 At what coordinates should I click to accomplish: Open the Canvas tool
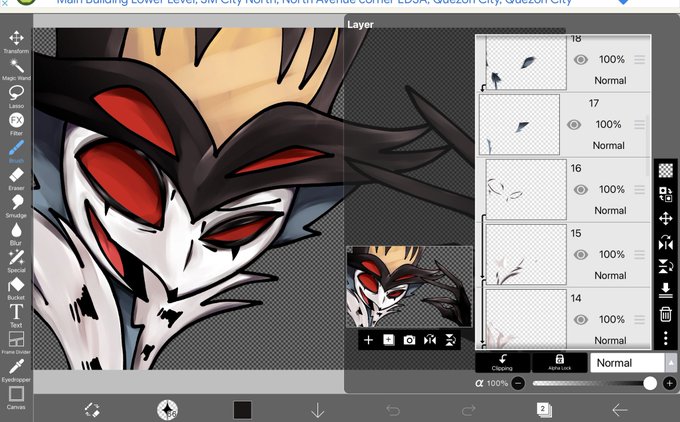click(x=16, y=398)
